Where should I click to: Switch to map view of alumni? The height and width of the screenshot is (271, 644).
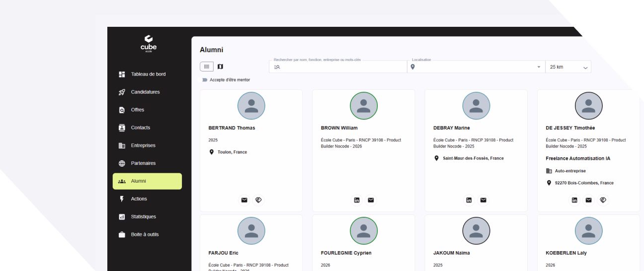coord(221,67)
